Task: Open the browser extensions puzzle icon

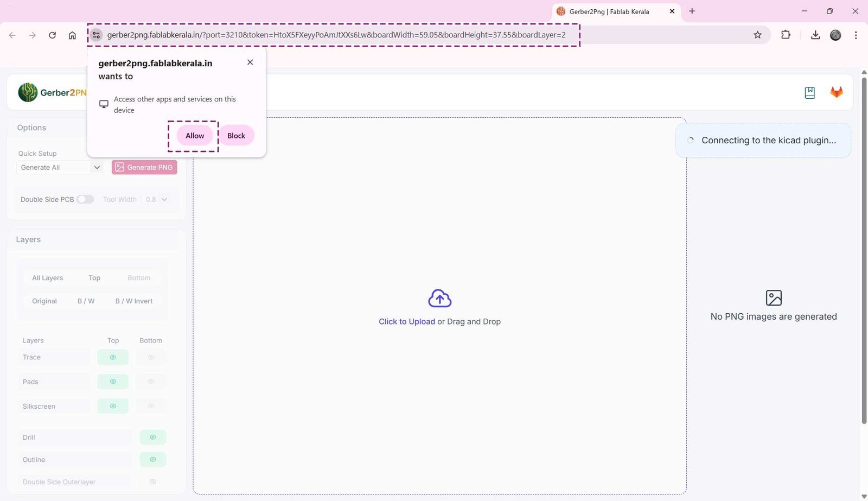Action: (x=786, y=35)
